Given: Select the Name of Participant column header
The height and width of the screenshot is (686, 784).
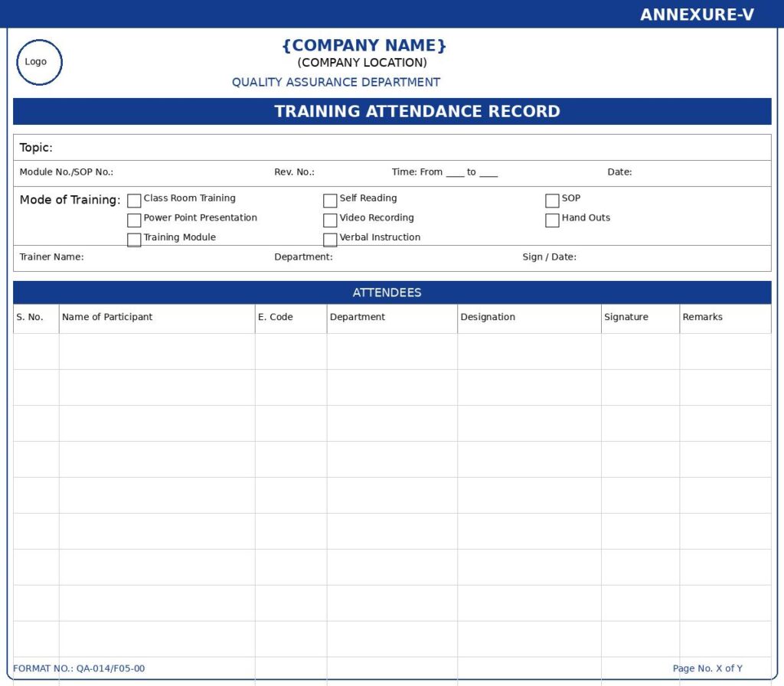Looking at the screenshot, I should (x=157, y=318).
